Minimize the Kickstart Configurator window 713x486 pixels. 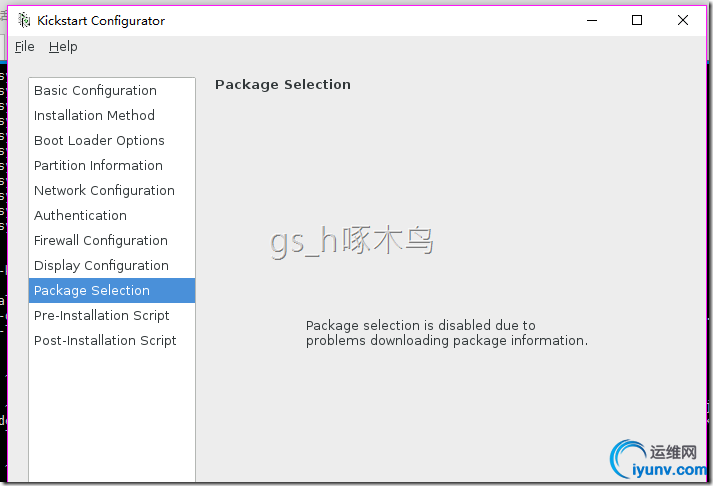[x=591, y=20]
